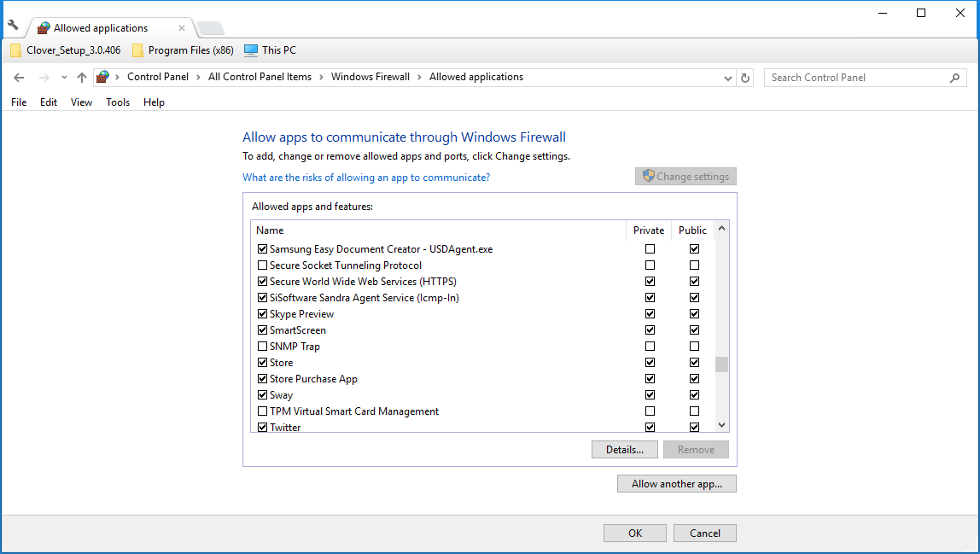Screen dimensions: 980x554
Task: Expand chevron before Control Panel breadcrumb
Action: pos(117,77)
